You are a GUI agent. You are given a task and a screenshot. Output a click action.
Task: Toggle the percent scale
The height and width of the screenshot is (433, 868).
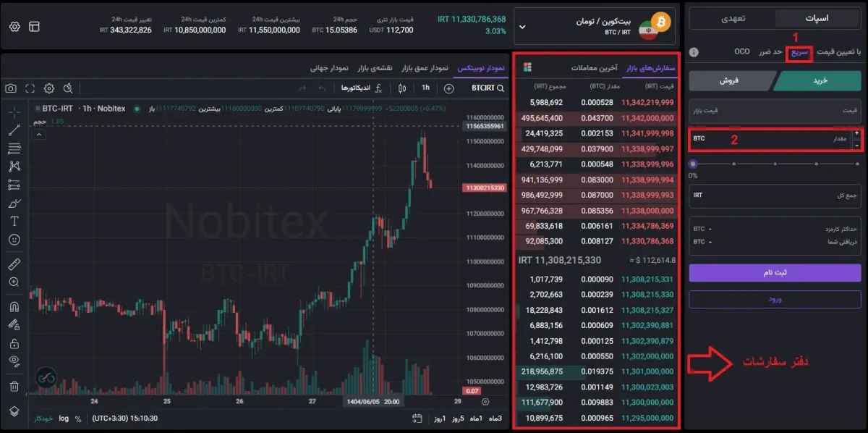pos(78,419)
